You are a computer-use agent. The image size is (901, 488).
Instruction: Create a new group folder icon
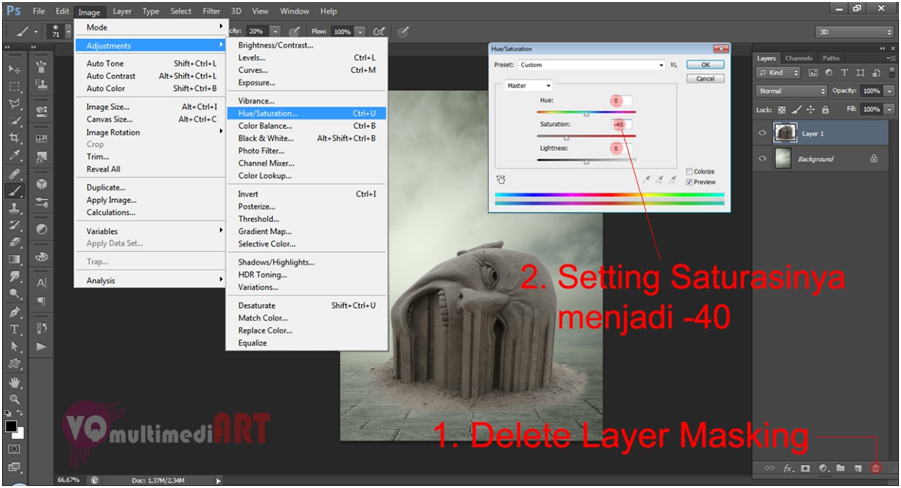click(841, 468)
